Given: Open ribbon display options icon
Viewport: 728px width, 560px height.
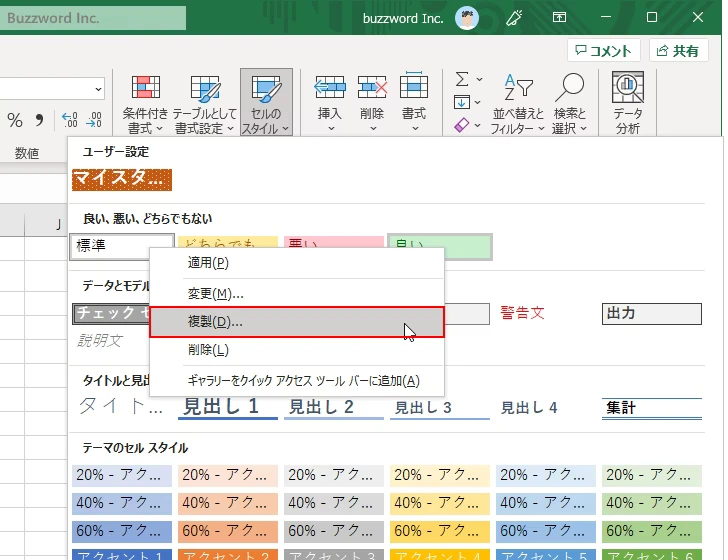Looking at the screenshot, I should [559, 18].
